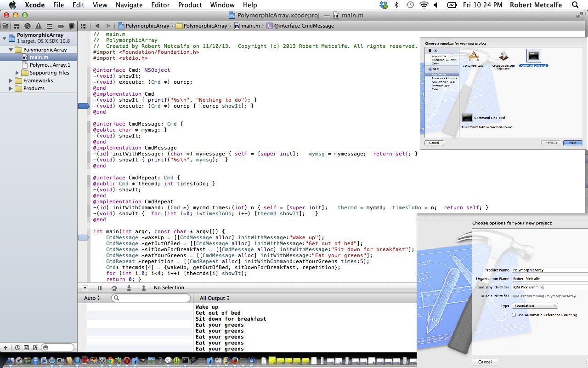Expand the Frameworks folder
The image size is (588, 368).
pos(11,80)
